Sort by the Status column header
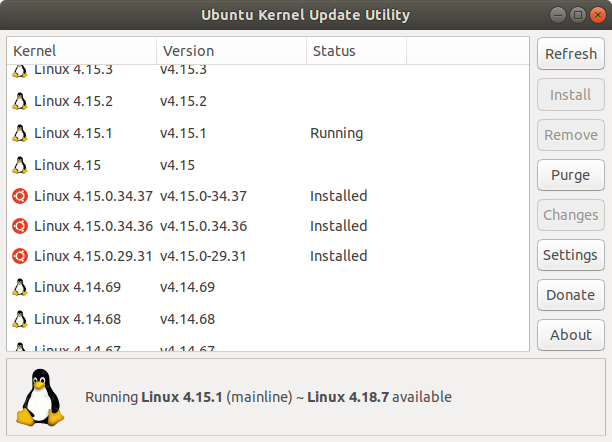Image resolution: width=612 pixels, height=442 pixels. coord(356,51)
